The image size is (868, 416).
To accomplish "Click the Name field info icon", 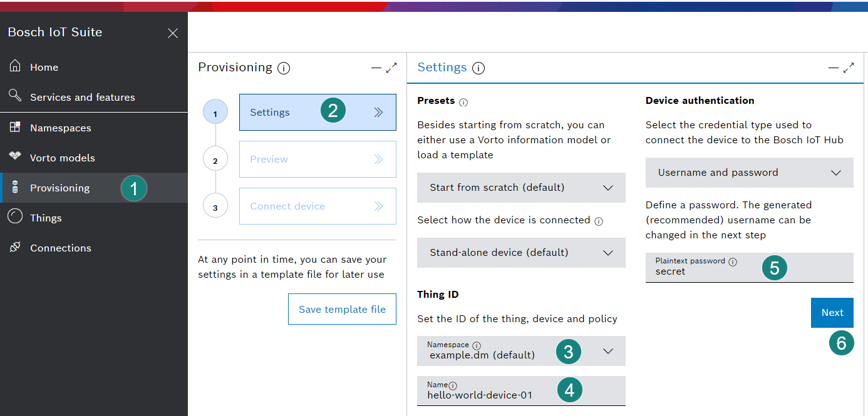I will [x=453, y=385].
